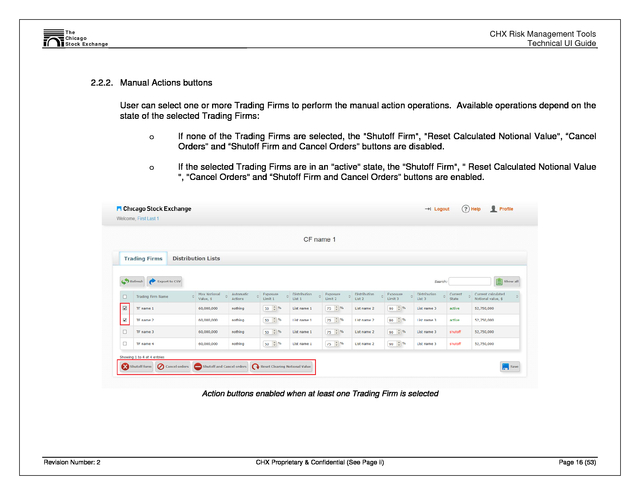Click Reset Clearing Notional Value button
This screenshot has height=495, width=640.
(x=282, y=366)
